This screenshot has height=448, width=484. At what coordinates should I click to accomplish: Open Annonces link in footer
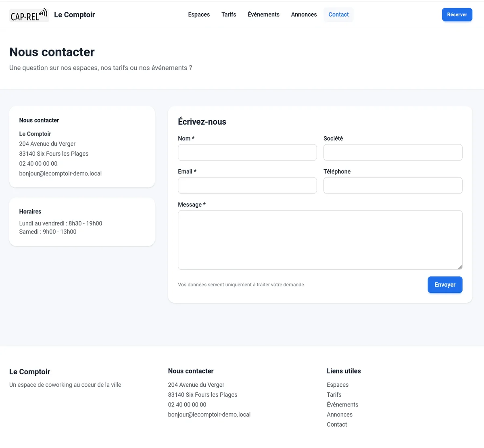coord(340,415)
